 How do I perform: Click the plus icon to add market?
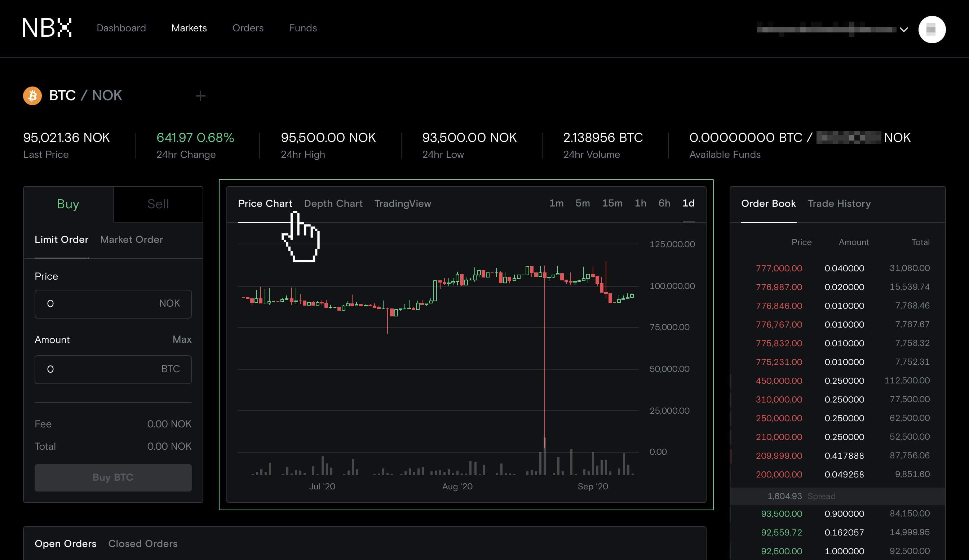click(x=200, y=96)
